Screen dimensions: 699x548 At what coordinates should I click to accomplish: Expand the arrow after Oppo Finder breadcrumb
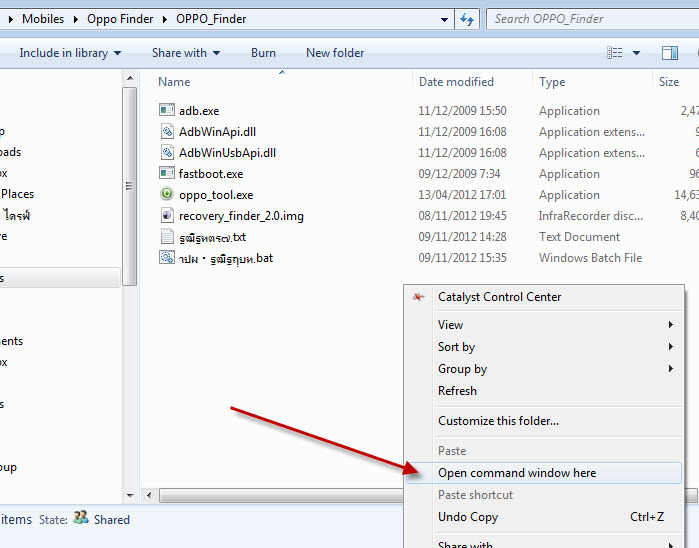point(164,19)
